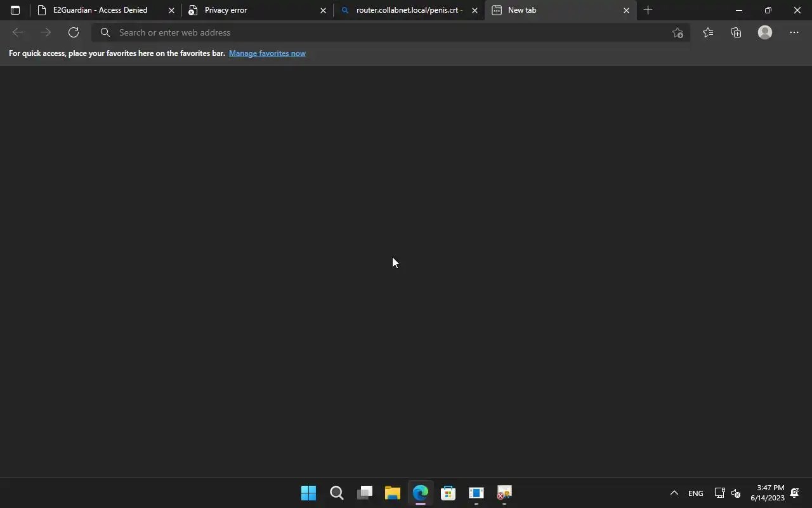
Task: Open the tab actions menu icon
Action: [15, 10]
